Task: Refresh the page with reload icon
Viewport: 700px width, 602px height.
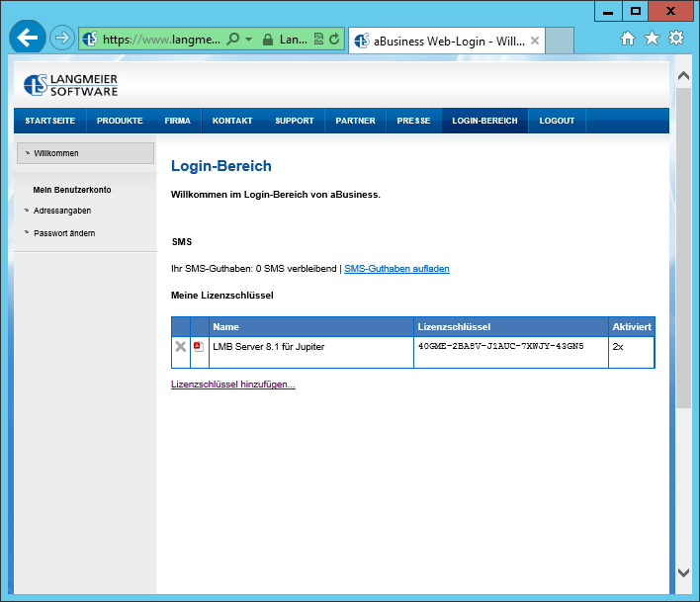Action: click(x=334, y=39)
